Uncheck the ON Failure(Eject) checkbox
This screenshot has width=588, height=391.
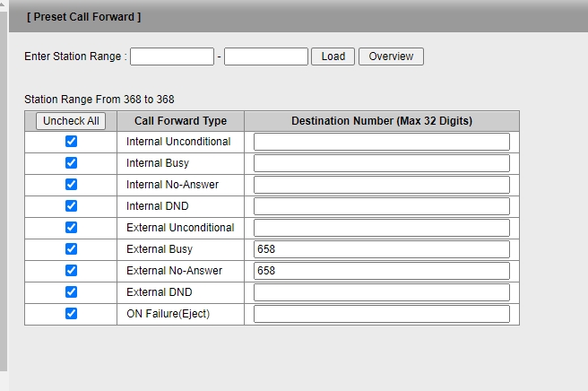tap(71, 314)
